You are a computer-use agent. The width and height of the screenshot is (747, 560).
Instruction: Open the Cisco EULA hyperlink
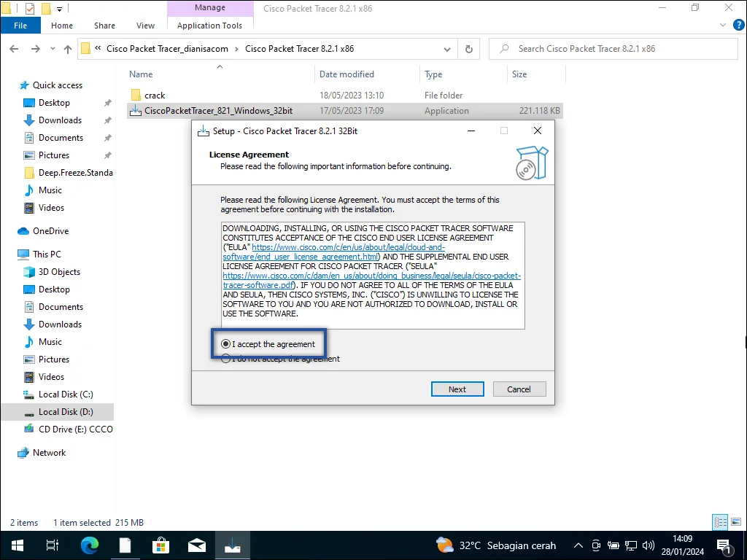[348, 247]
